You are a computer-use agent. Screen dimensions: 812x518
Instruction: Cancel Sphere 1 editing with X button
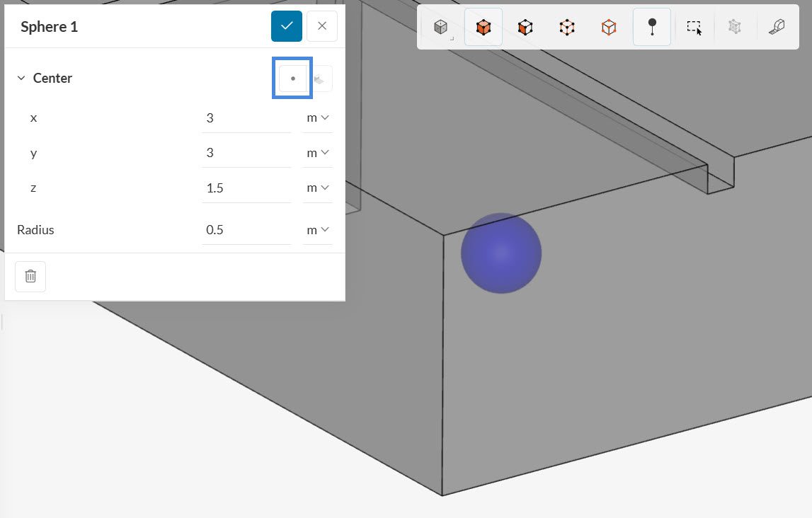click(x=322, y=26)
